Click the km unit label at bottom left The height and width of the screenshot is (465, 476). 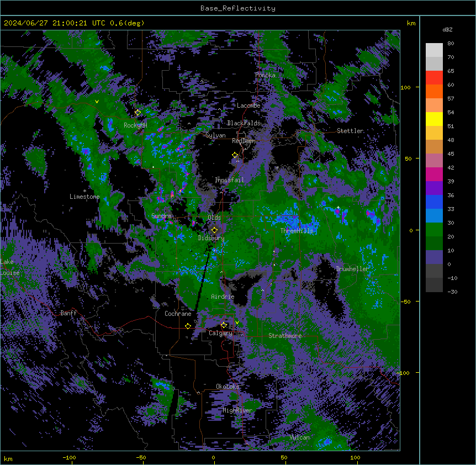click(x=8, y=458)
